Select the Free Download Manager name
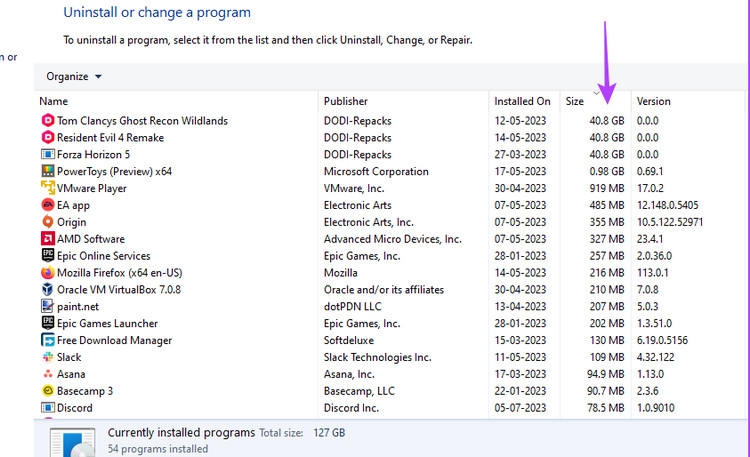 pos(114,340)
